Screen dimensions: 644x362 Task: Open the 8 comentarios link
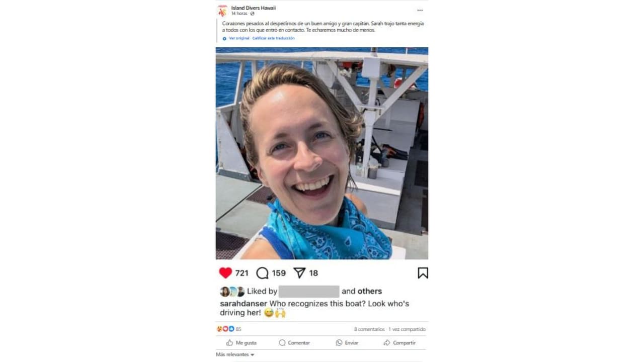coord(369,329)
